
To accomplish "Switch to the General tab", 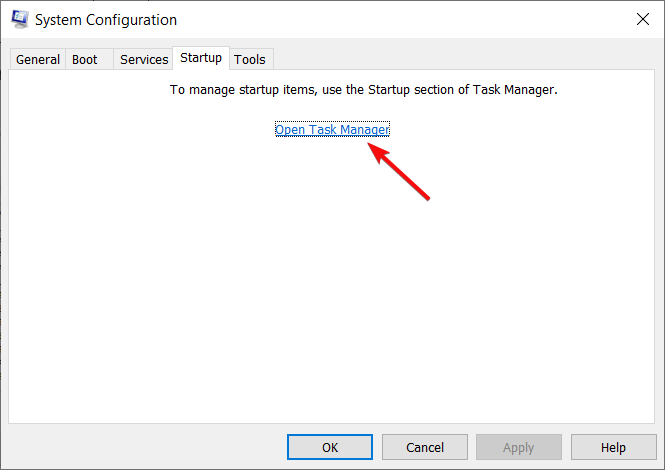I will 38,59.
